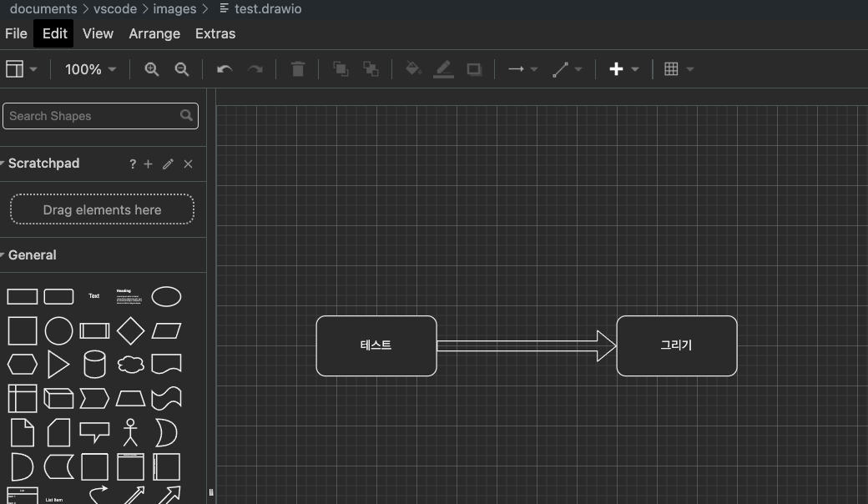Click the Search Shapes input field
This screenshot has height=504, width=868.
[92, 116]
